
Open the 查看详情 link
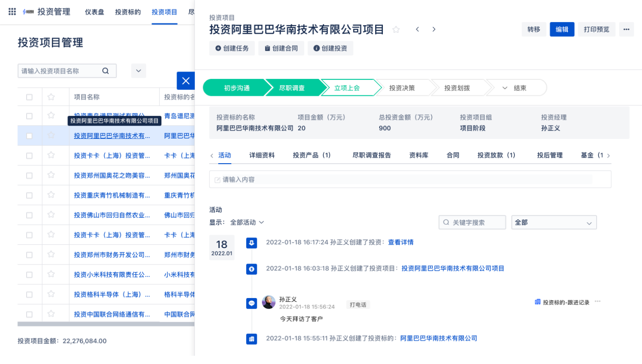[401, 242]
